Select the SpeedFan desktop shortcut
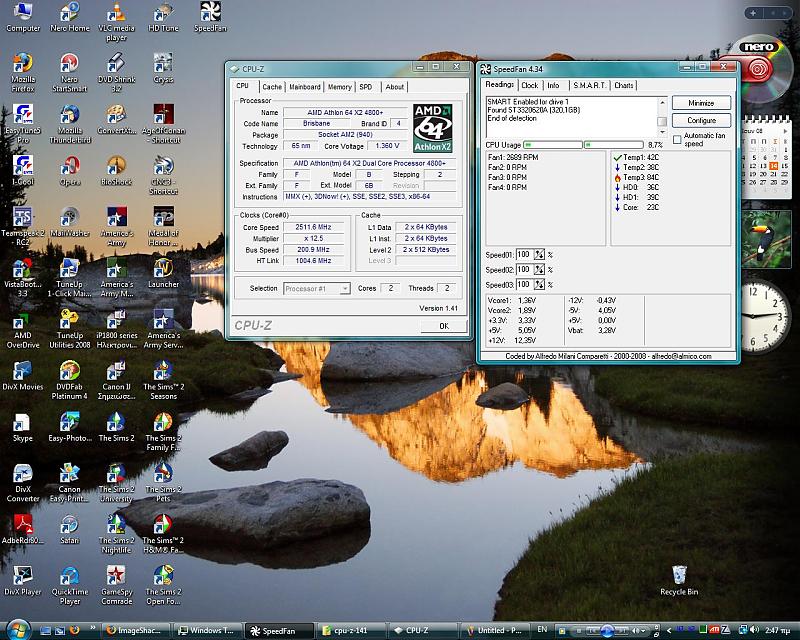The width and height of the screenshot is (800, 640). [x=210, y=17]
